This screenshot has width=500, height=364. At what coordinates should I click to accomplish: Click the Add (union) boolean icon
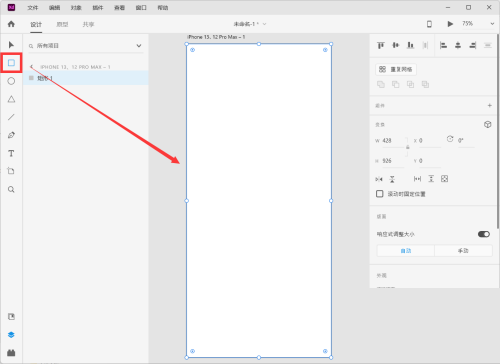(381, 84)
